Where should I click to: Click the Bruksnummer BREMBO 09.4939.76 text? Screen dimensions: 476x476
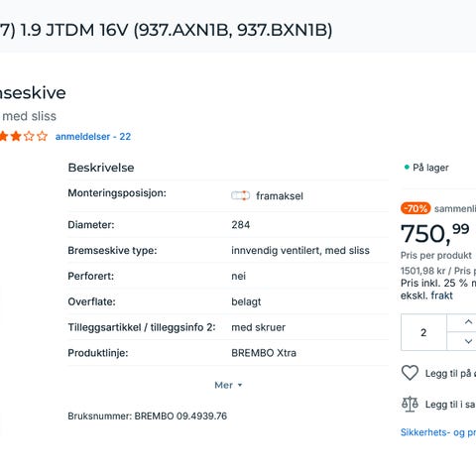(x=148, y=416)
